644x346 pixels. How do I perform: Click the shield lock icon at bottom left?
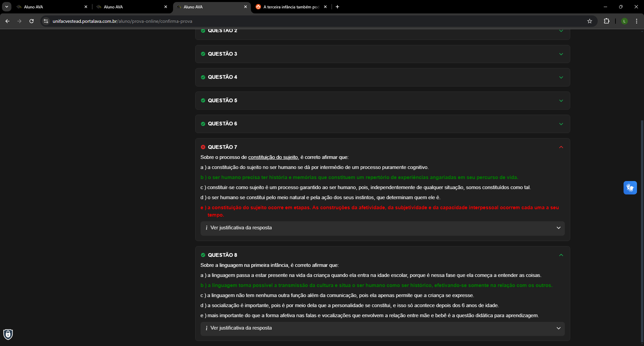point(8,334)
